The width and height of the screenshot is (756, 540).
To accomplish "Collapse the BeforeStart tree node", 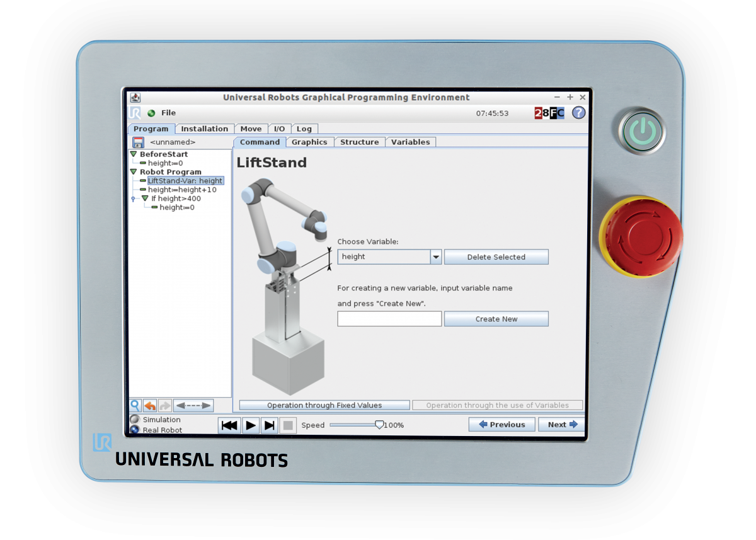I will (133, 154).
